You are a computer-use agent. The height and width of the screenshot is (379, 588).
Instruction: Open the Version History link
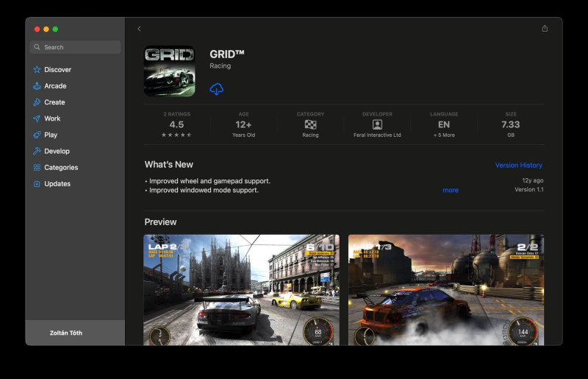(x=519, y=166)
